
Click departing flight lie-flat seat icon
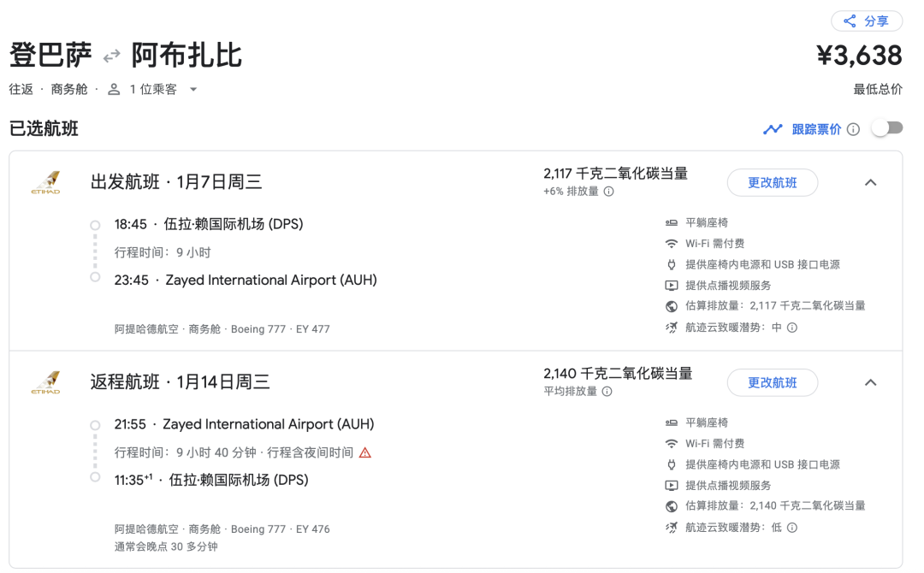click(672, 222)
